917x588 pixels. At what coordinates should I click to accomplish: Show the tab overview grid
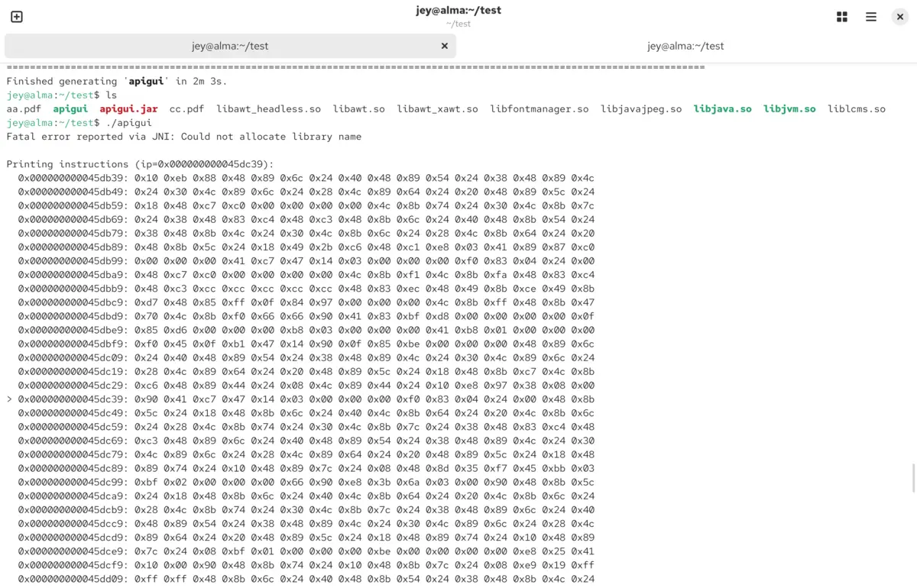pyautogui.click(x=842, y=17)
